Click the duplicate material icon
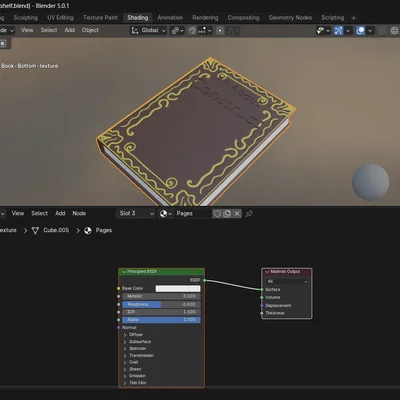The height and width of the screenshot is (400, 400). (x=227, y=214)
